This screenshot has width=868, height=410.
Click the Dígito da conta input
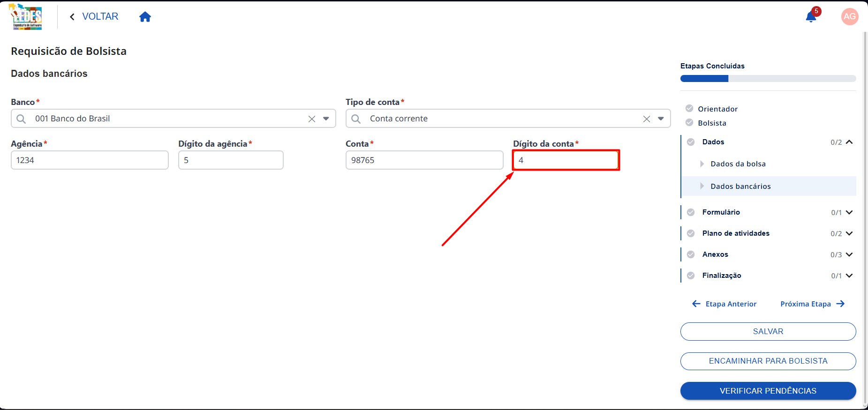566,160
